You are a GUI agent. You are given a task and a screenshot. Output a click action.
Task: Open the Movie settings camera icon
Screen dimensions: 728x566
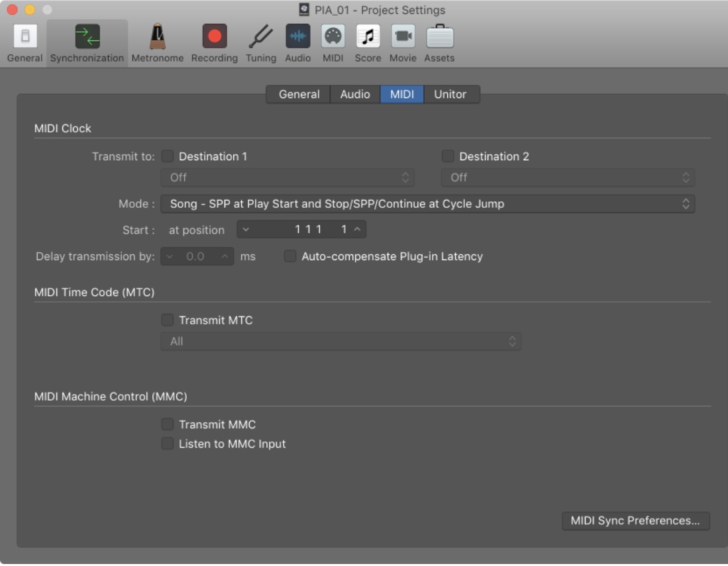403,36
